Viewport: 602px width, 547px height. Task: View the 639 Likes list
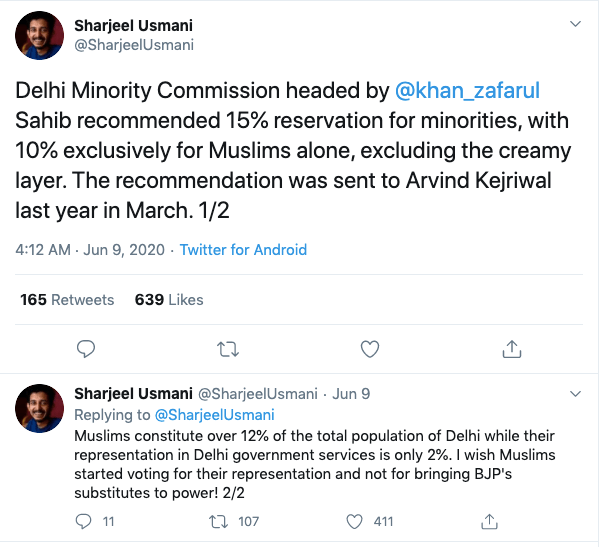[169, 299]
